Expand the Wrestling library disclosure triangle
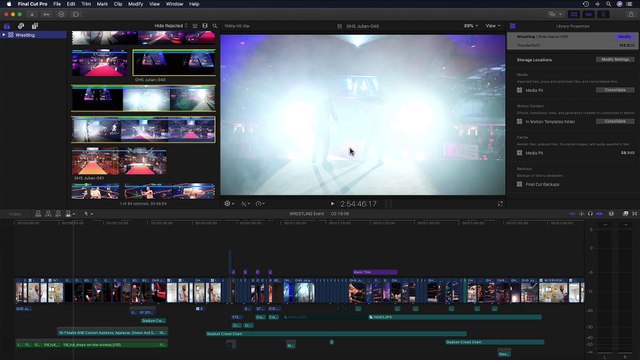Screen dimensions: 640x360 [x=4, y=35]
